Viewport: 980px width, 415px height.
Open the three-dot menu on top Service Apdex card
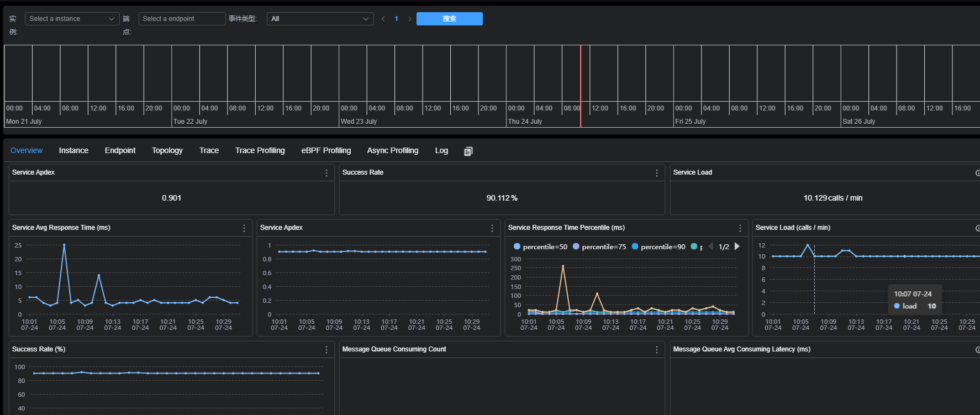326,173
